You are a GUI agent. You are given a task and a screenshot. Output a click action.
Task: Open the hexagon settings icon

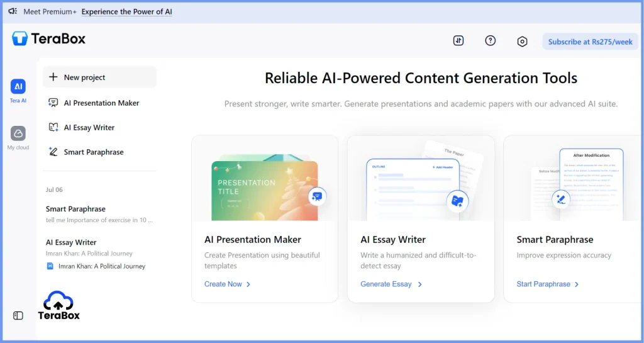[x=522, y=41]
